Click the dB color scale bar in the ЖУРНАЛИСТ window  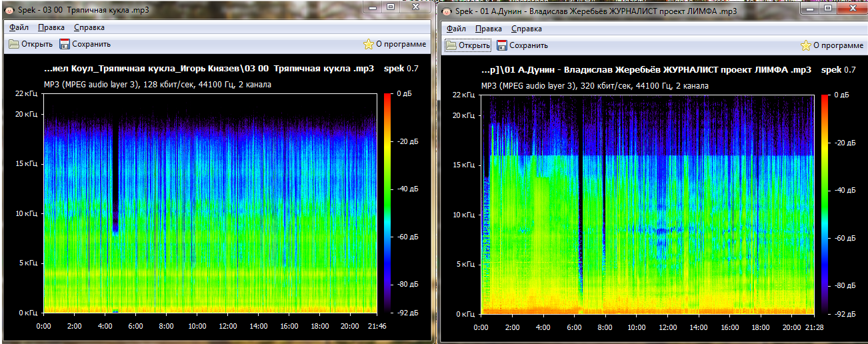(x=825, y=203)
